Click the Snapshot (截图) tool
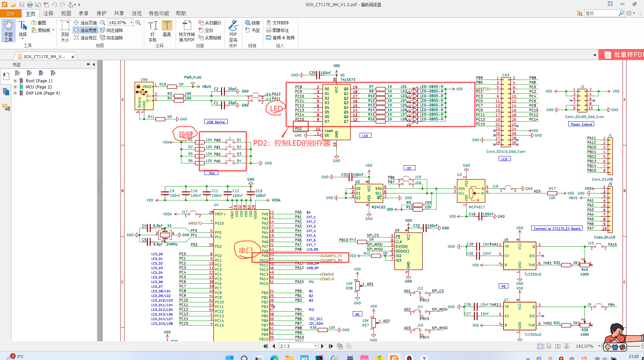The height and width of the screenshot is (360, 644). tap(39, 22)
